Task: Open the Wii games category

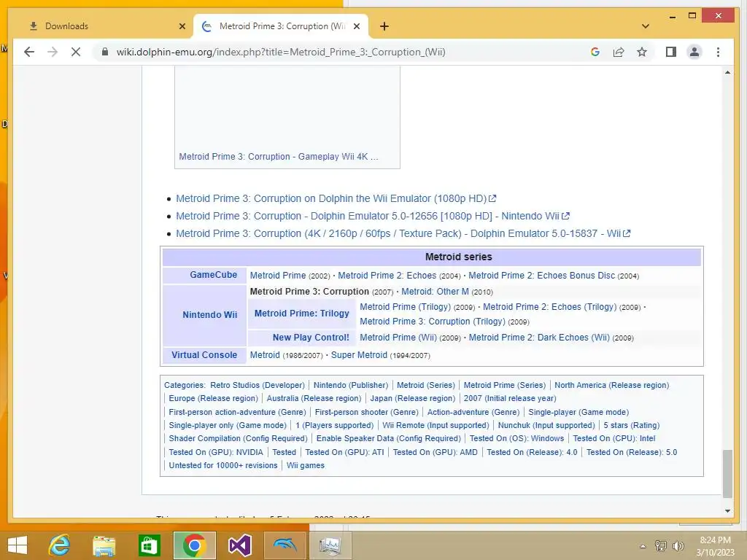Action: pyautogui.click(x=306, y=465)
